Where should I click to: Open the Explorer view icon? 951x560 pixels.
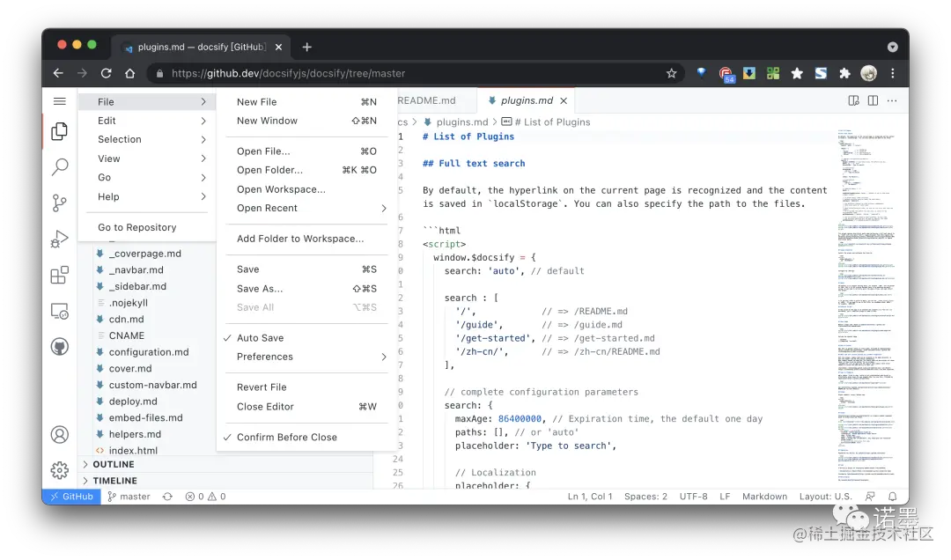(60, 131)
